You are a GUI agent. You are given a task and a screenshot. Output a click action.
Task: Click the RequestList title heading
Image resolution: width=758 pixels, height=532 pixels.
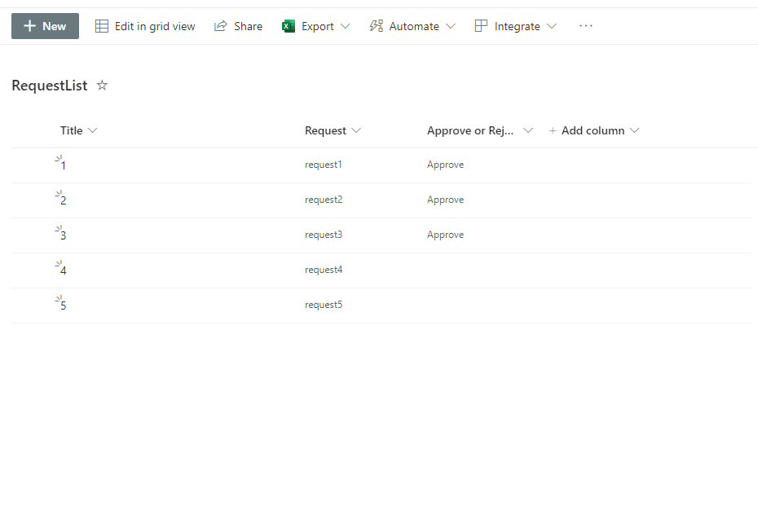49,86
